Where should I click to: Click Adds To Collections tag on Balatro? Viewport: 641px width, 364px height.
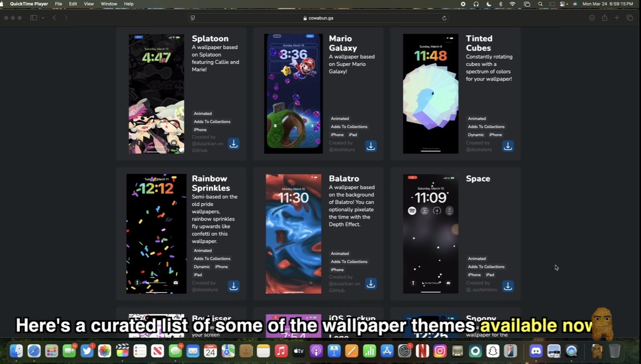tap(349, 262)
